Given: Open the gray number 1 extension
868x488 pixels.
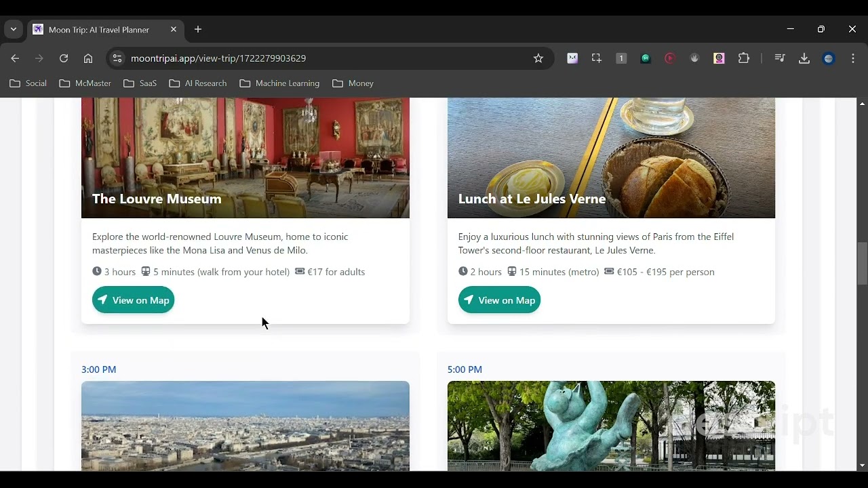Looking at the screenshot, I should [621, 58].
